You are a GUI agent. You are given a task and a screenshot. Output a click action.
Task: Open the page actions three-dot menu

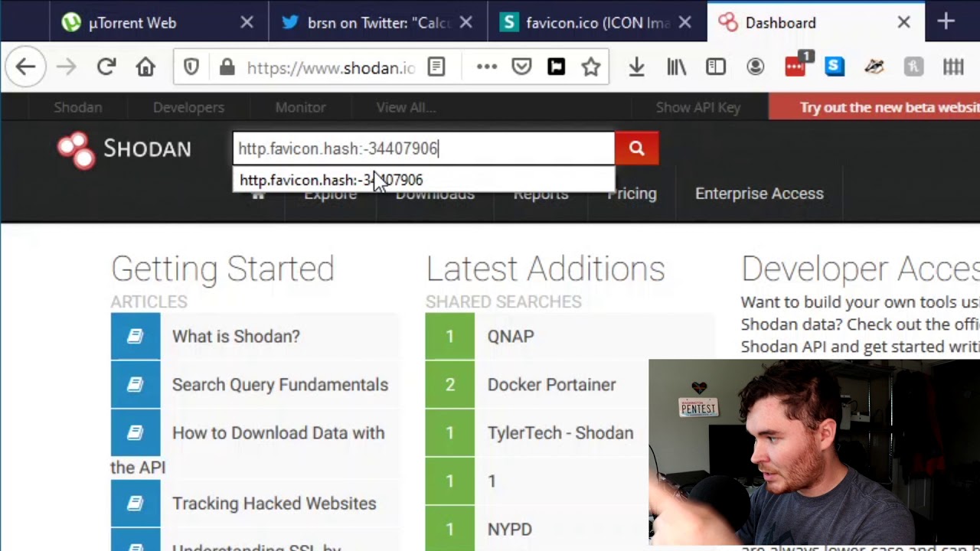pyautogui.click(x=487, y=67)
